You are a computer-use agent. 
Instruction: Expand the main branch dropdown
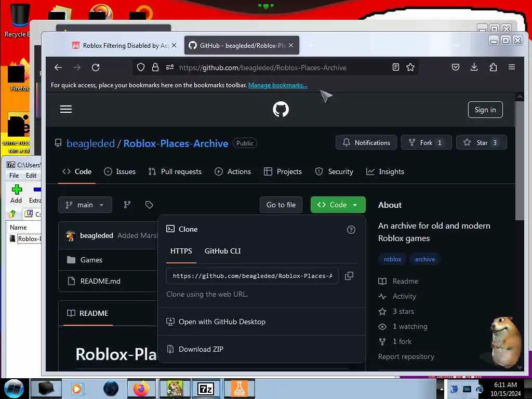(x=85, y=205)
